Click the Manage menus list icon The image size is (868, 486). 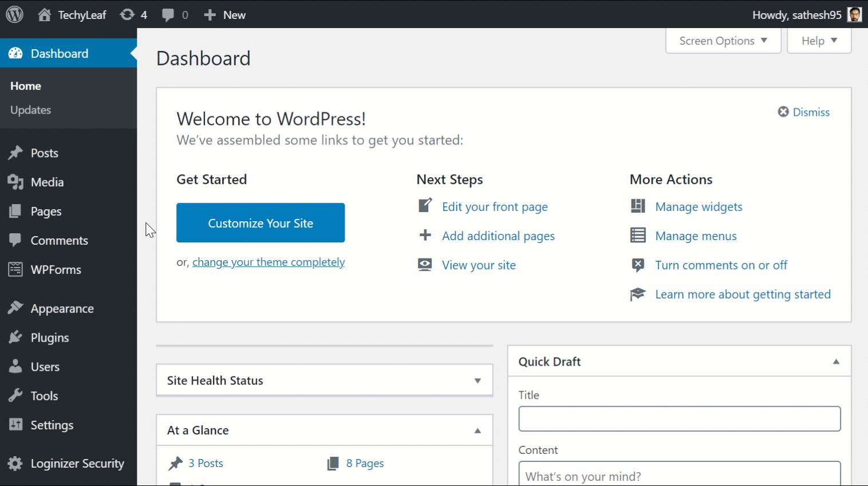[638, 235]
